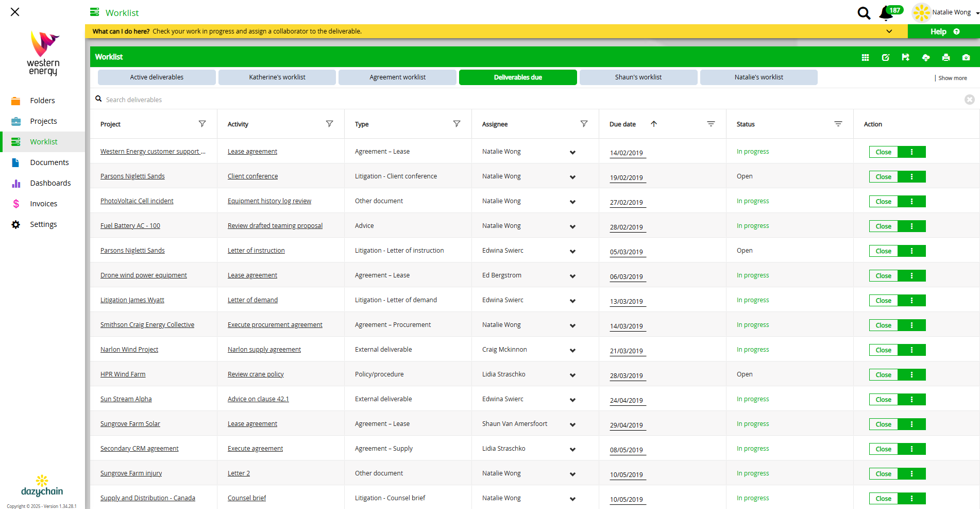Image resolution: width=980 pixels, height=509 pixels.
Task: Click the camera snapshot icon
Action: pyautogui.click(x=966, y=57)
